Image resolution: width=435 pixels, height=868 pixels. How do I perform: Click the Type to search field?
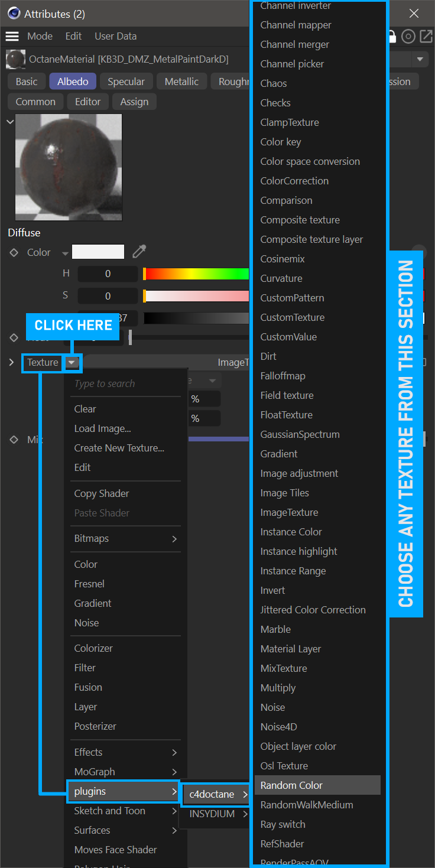[x=125, y=383]
